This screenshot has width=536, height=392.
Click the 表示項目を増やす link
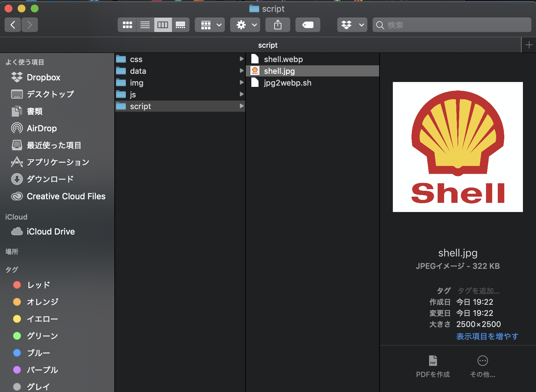pos(487,336)
